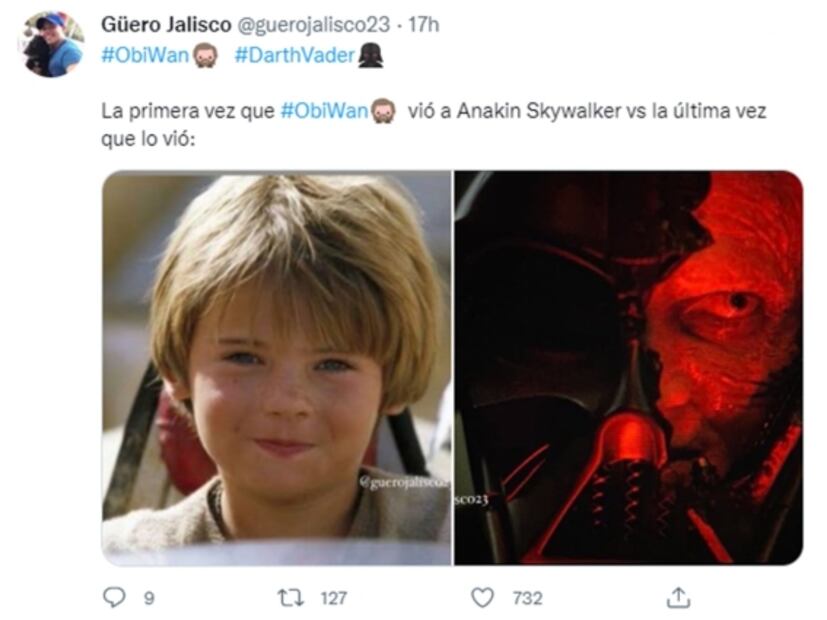Image resolution: width=827 pixels, height=620 pixels.
Task: Open the #DarthVader hashtag link
Action: (295, 55)
